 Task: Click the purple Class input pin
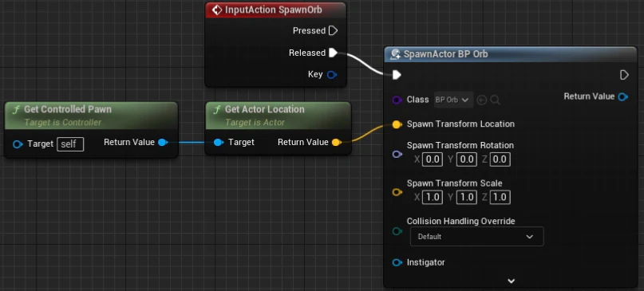[397, 100]
